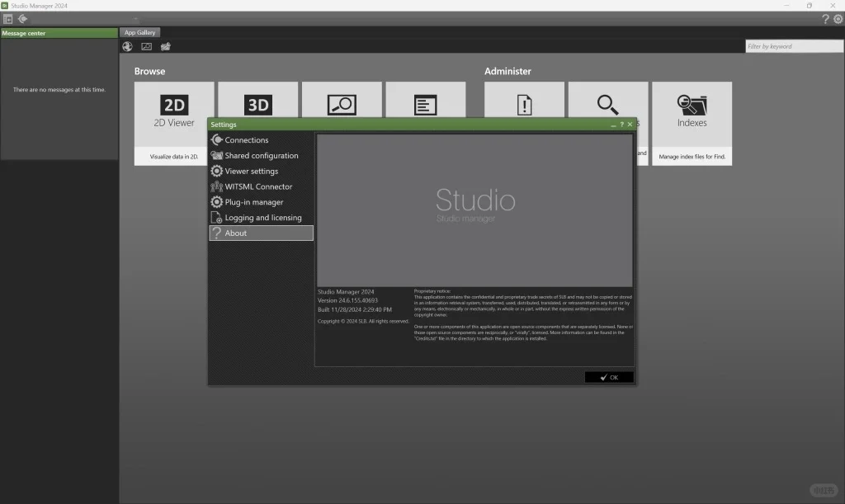Click the folder-edit icon in App Gallery toolbar
The image size is (845, 504).
[x=165, y=46]
